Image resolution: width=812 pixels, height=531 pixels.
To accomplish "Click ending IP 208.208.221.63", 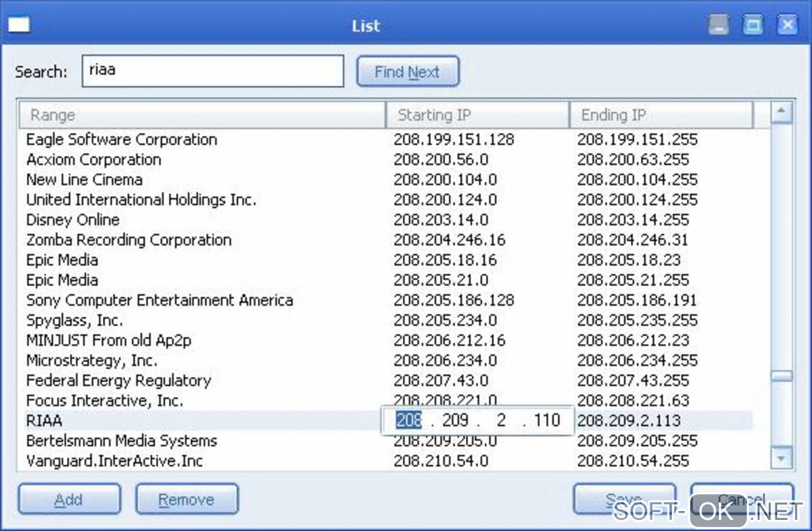I will [x=633, y=401].
